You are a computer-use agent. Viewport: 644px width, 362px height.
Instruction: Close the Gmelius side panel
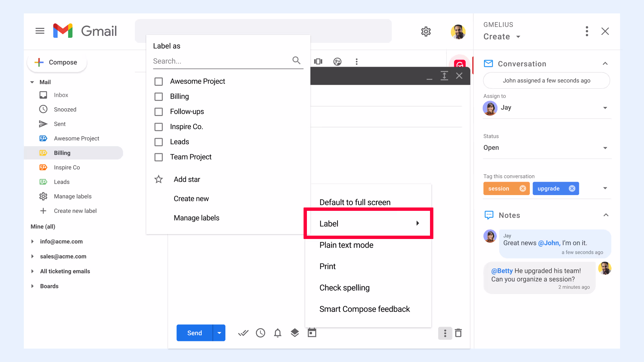pyautogui.click(x=605, y=31)
